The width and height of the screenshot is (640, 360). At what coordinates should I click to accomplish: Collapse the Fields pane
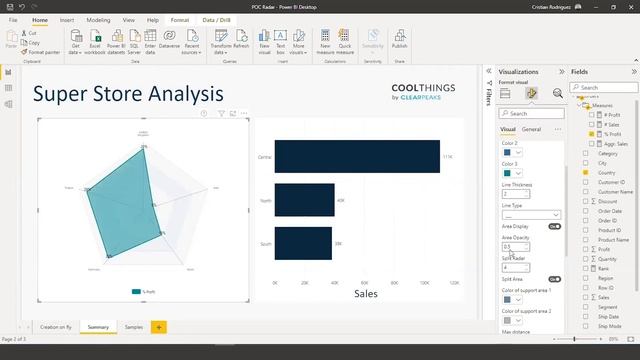click(x=634, y=71)
